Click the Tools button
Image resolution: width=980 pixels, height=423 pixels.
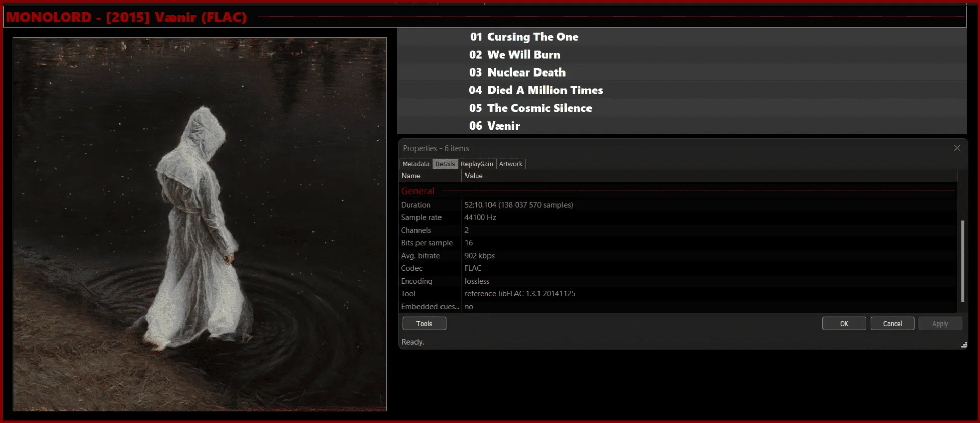coord(424,324)
